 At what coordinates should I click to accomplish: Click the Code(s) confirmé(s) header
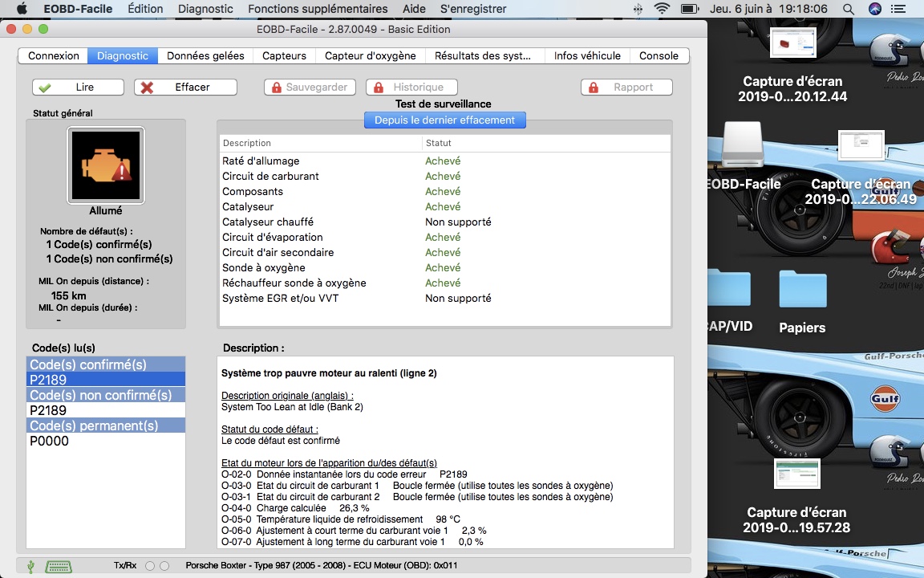click(x=106, y=364)
